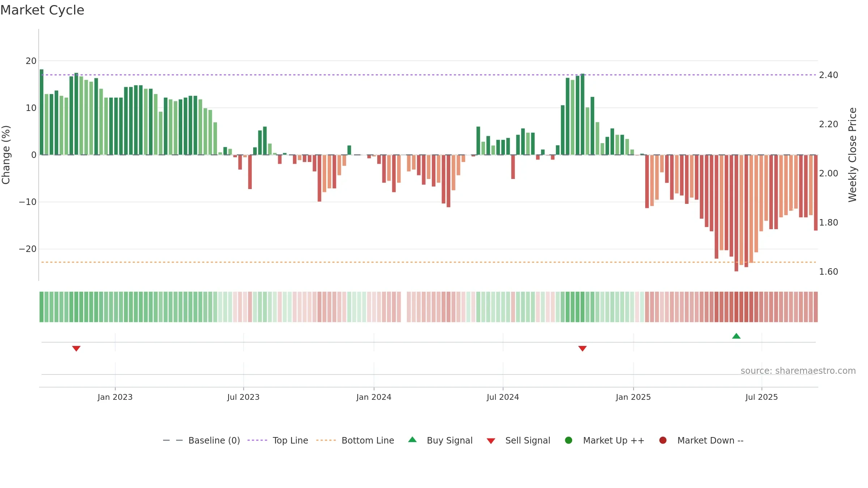
Task: Click the first green cell of the heatmap strip
Action: click(x=42, y=307)
